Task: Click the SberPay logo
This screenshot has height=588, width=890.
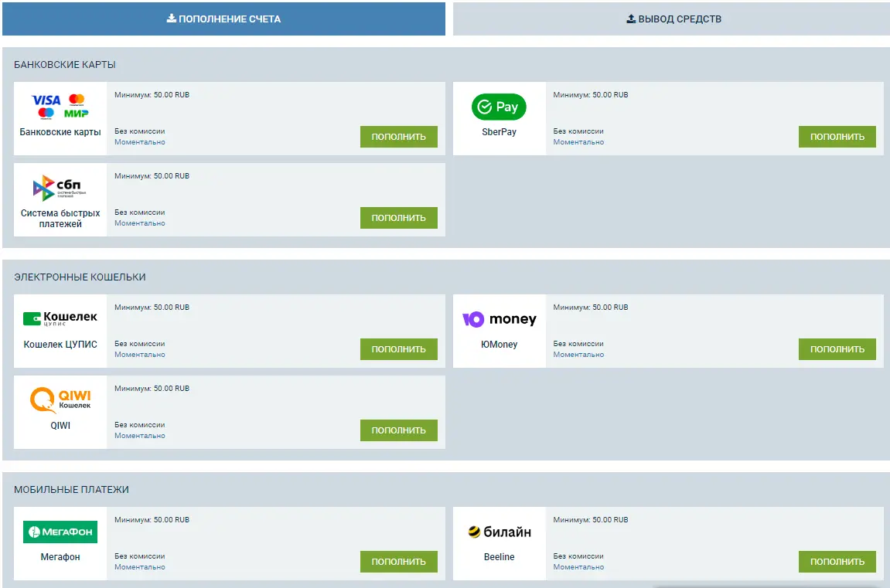Action: pyautogui.click(x=499, y=107)
